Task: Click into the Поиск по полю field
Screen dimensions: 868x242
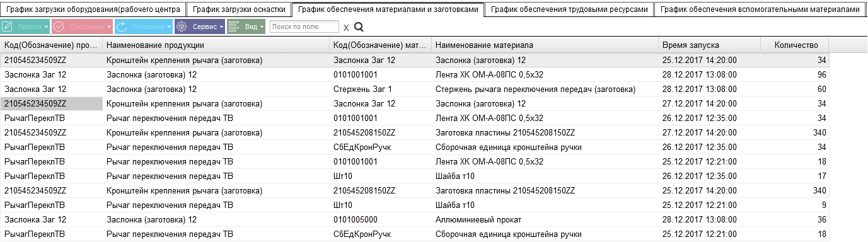Action: click(x=304, y=26)
